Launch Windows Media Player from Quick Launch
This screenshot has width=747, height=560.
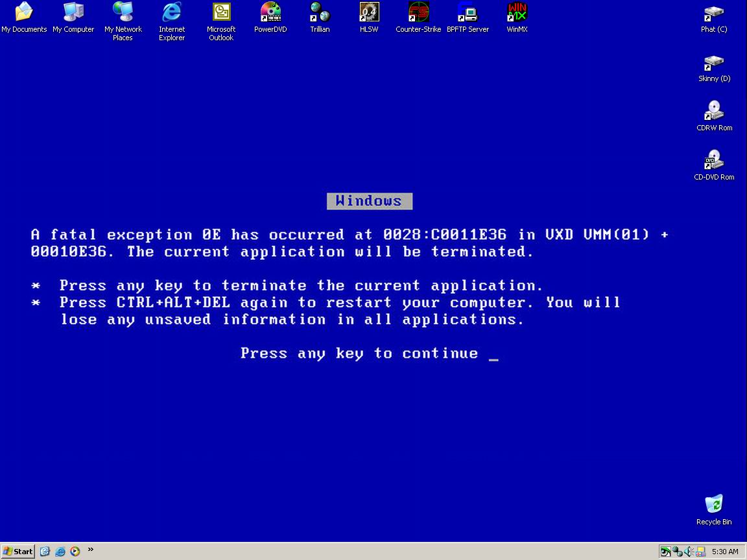pos(75,552)
